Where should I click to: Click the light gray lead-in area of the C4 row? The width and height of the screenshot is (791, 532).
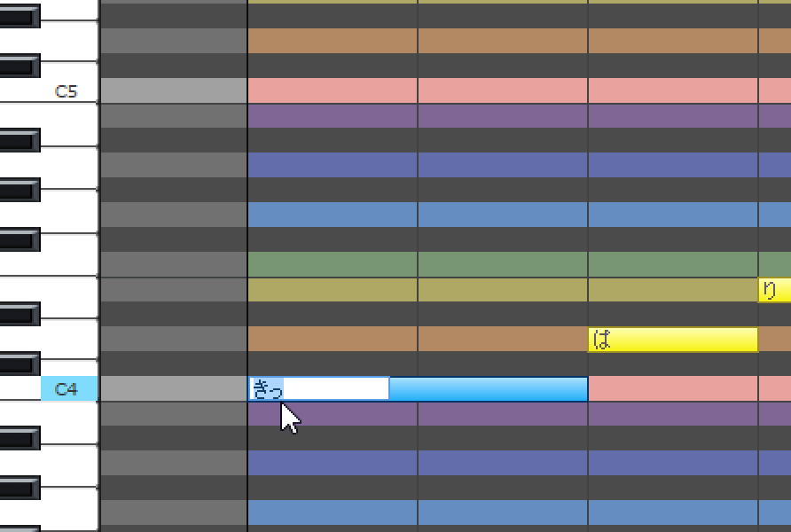(174, 388)
